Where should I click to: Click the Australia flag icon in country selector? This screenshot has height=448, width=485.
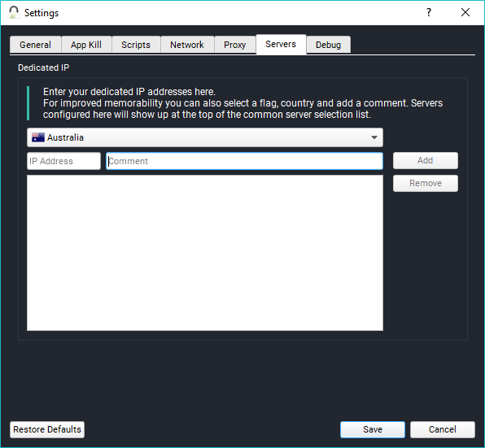point(38,137)
